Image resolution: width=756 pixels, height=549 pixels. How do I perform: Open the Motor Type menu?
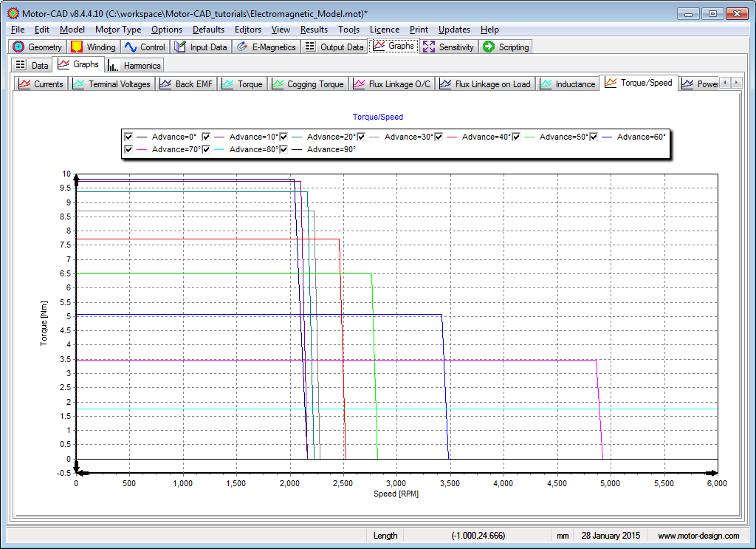click(118, 30)
